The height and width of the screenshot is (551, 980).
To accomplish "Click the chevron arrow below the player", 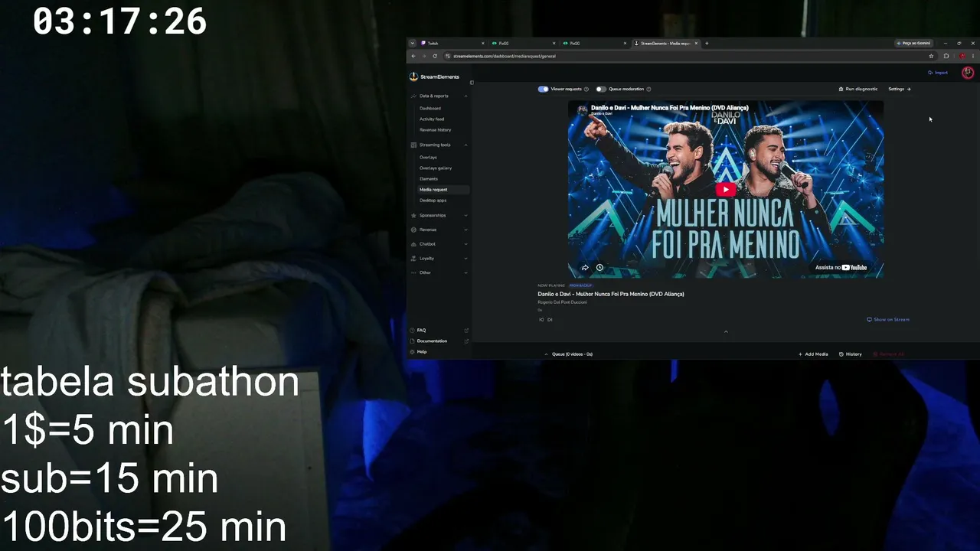I will 726,331.
